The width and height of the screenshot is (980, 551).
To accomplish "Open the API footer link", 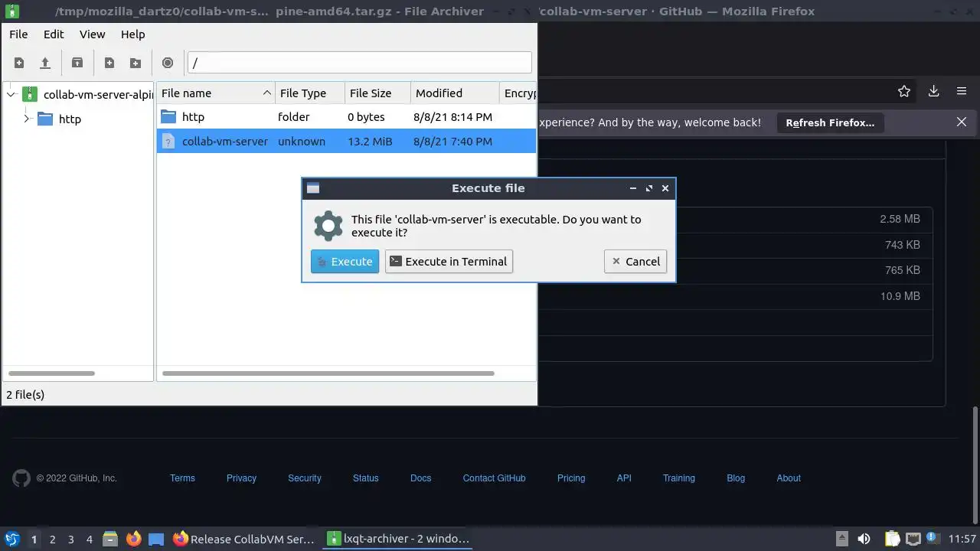I will (x=624, y=478).
